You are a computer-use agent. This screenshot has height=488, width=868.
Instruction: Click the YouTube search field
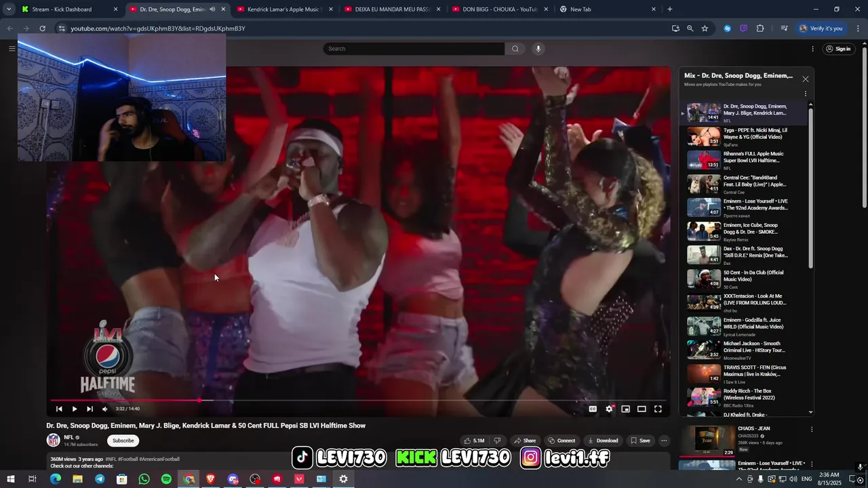tap(414, 49)
